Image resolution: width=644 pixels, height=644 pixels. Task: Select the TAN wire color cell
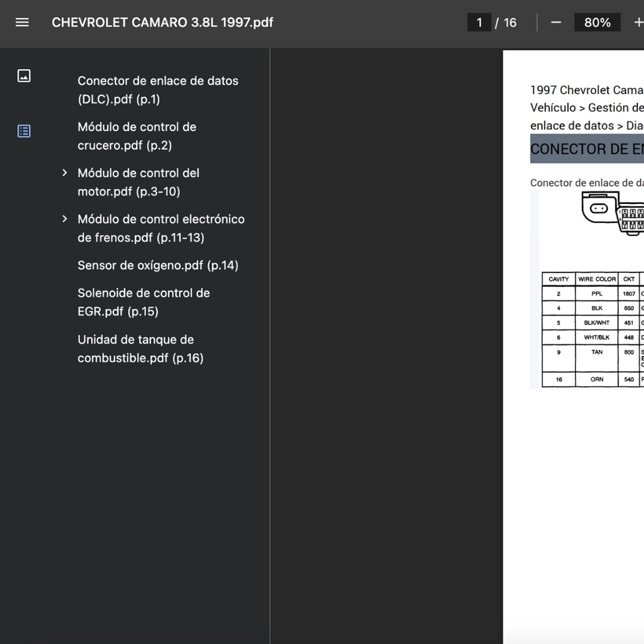click(x=597, y=358)
